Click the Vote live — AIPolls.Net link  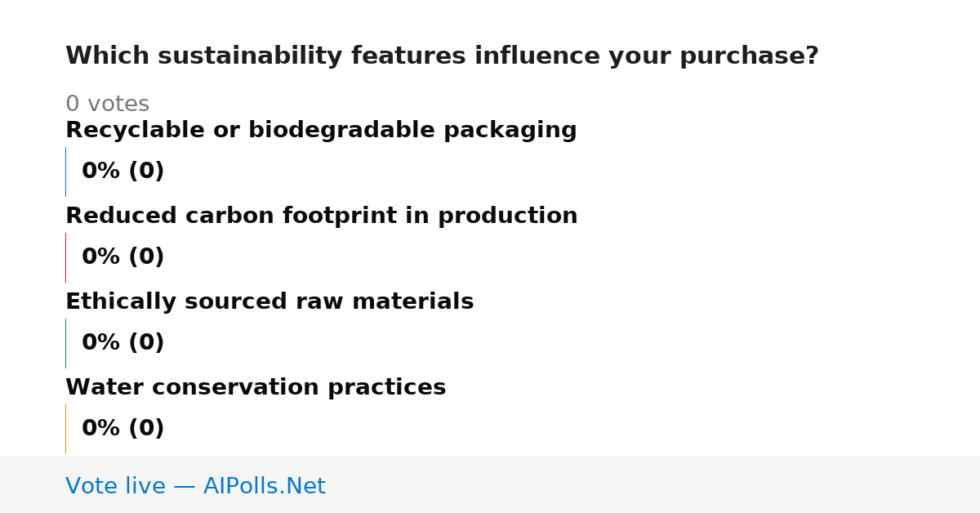coord(195,487)
